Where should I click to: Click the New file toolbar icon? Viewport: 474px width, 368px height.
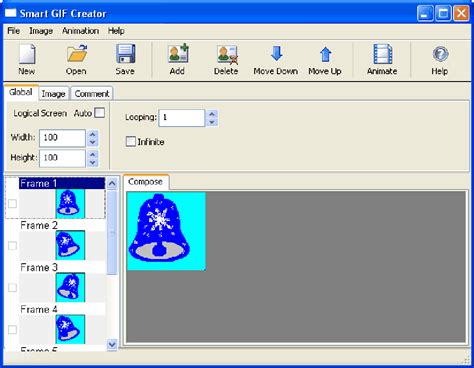coord(27,54)
